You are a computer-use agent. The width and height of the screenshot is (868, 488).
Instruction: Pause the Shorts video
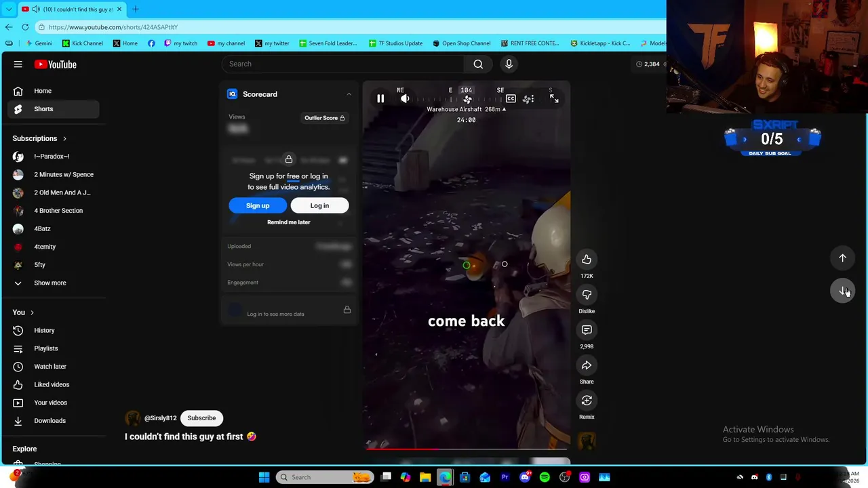380,99
